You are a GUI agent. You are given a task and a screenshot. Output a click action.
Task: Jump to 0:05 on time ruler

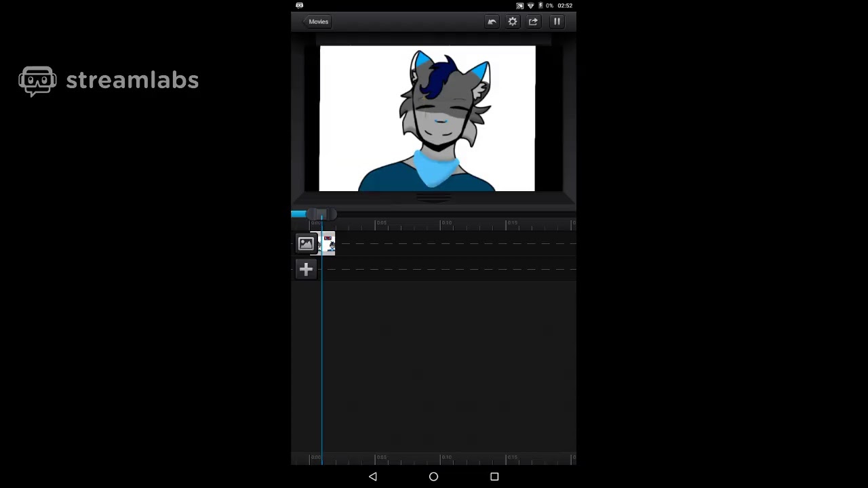click(382, 223)
